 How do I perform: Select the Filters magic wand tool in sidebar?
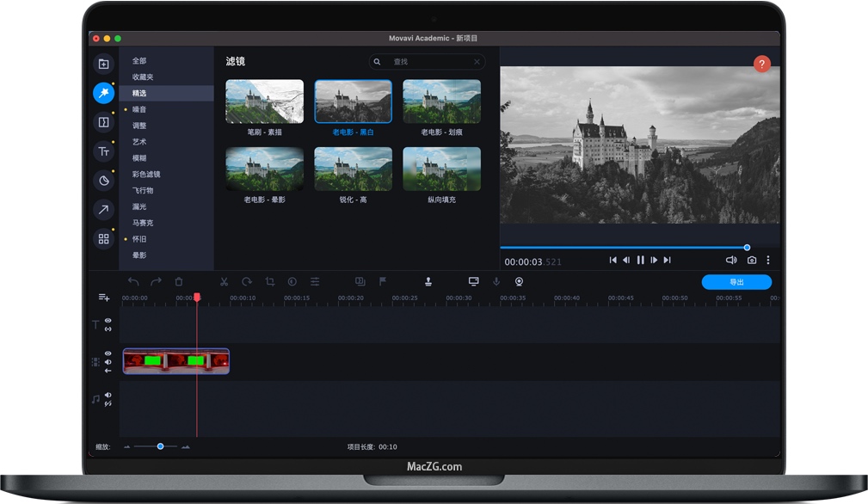click(103, 93)
